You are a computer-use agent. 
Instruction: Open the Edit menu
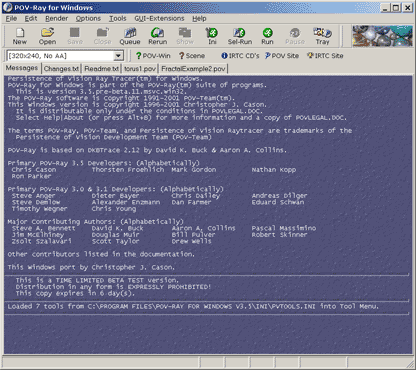[31, 19]
